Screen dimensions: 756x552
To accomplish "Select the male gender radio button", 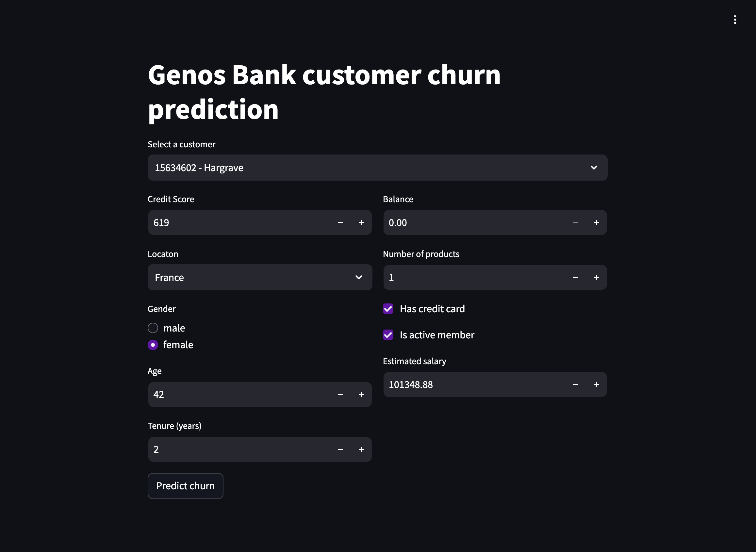I will (x=153, y=328).
